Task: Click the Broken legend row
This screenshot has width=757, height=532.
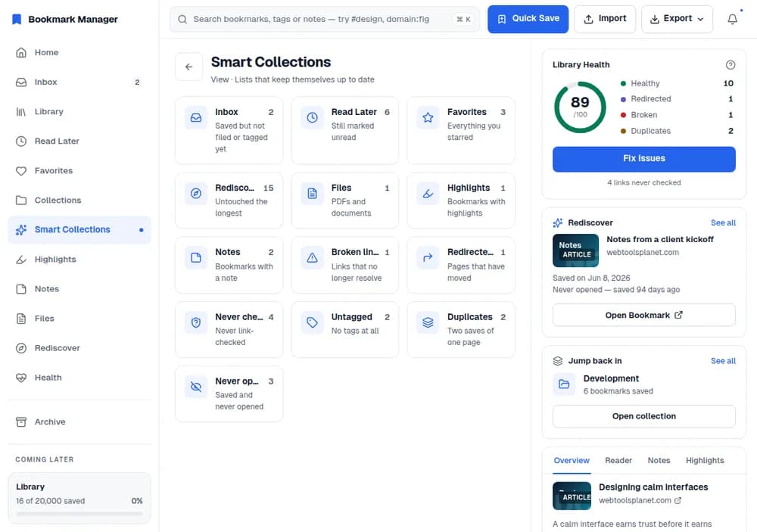Action: click(x=677, y=115)
